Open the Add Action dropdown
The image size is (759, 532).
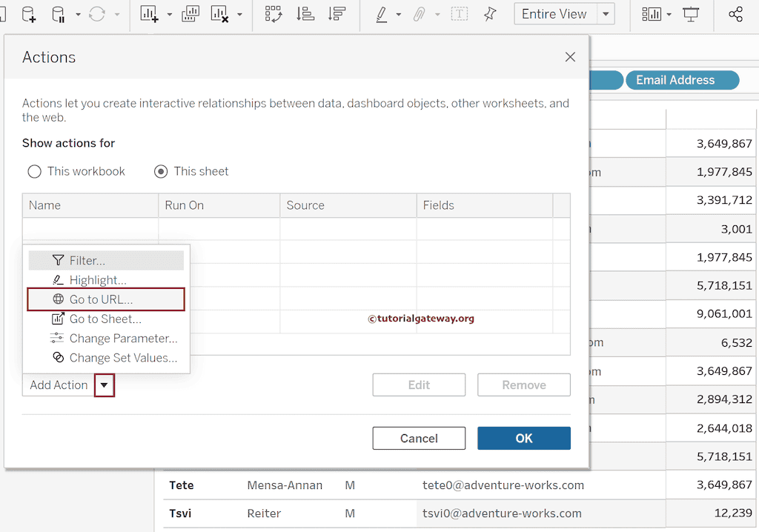(104, 385)
